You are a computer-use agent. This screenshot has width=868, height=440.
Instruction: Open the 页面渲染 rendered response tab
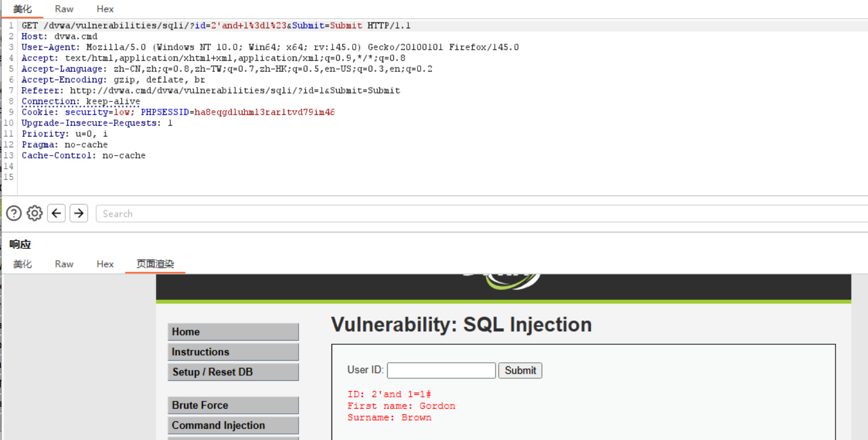(154, 264)
